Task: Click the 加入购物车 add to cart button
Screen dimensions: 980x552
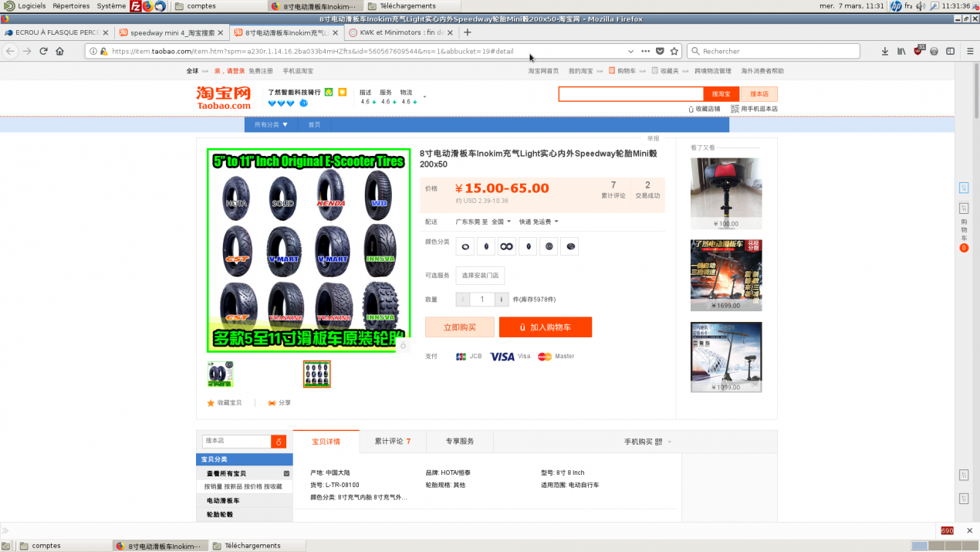Action: click(546, 327)
